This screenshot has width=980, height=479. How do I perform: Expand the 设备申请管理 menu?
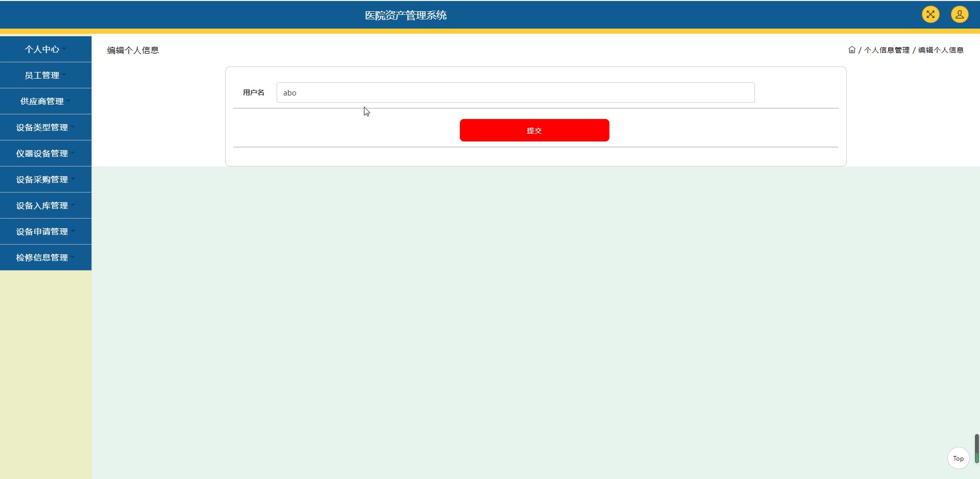(x=45, y=231)
